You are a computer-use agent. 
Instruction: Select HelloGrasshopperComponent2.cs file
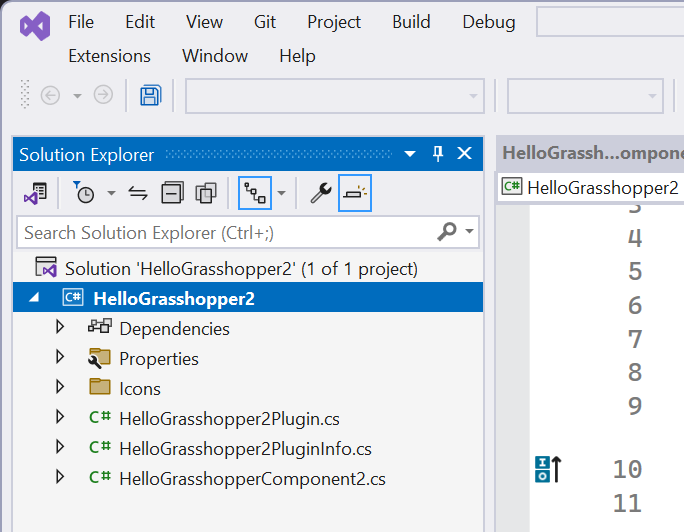[253, 479]
